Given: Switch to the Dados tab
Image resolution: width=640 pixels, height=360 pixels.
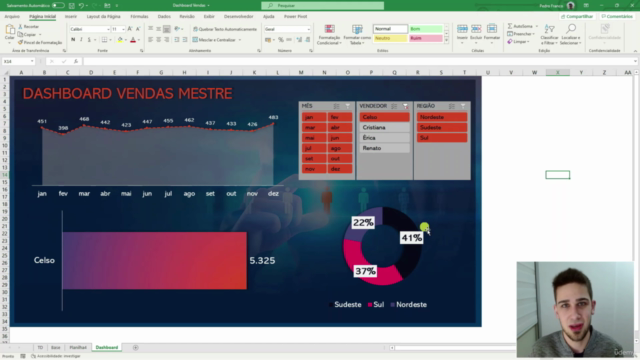Looking at the screenshot, I should pyautogui.click(x=164, y=16).
